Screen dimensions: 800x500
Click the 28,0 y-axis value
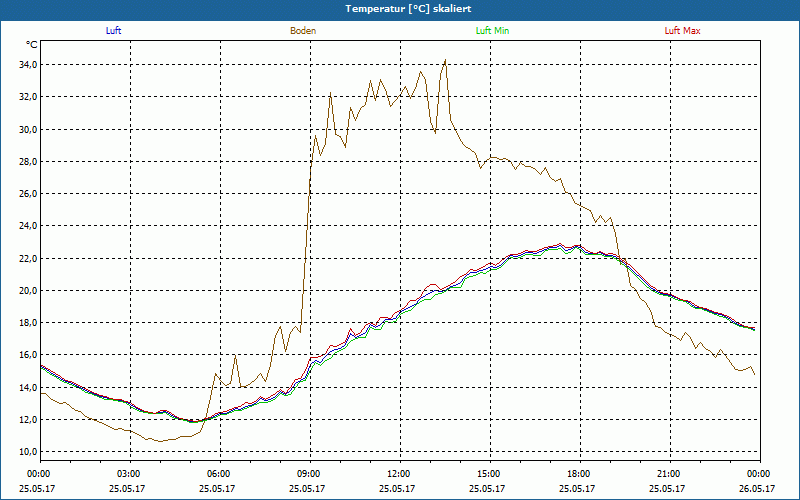click(28, 162)
